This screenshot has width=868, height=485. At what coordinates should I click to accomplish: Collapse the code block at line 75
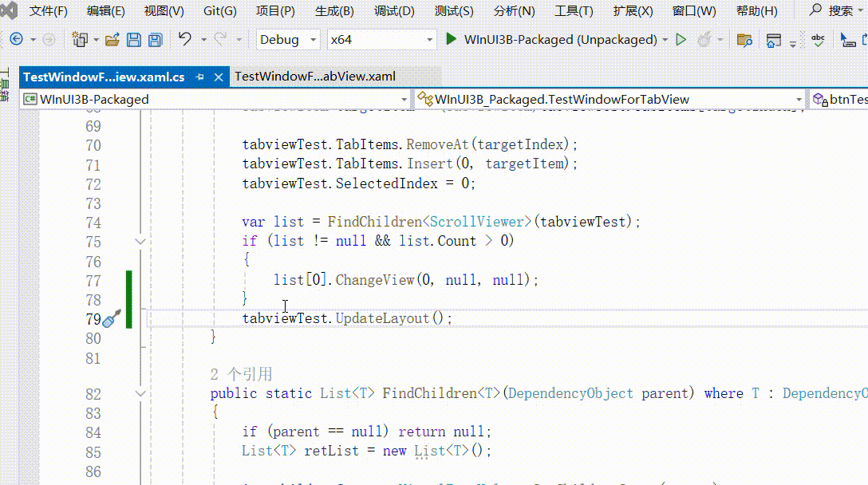[x=140, y=240]
